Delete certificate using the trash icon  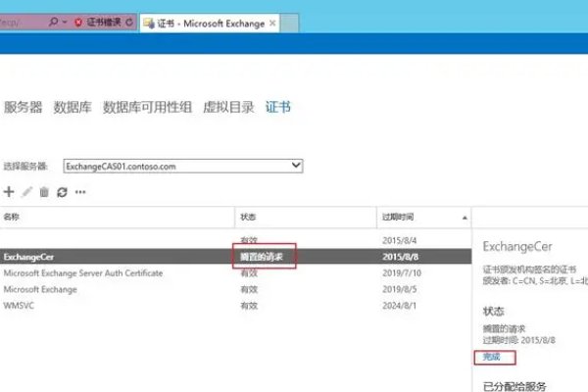click(x=44, y=192)
